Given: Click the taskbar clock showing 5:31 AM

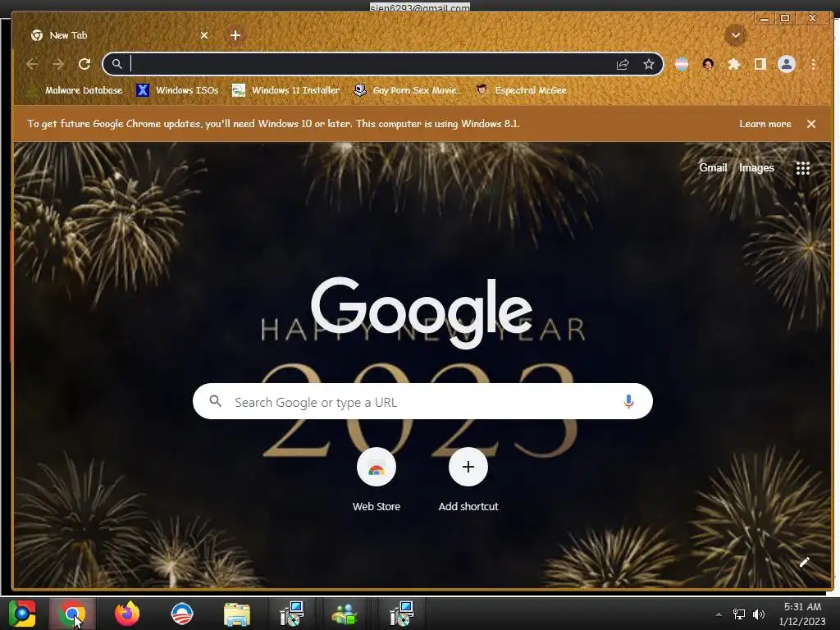Looking at the screenshot, I should click(802, 614).
